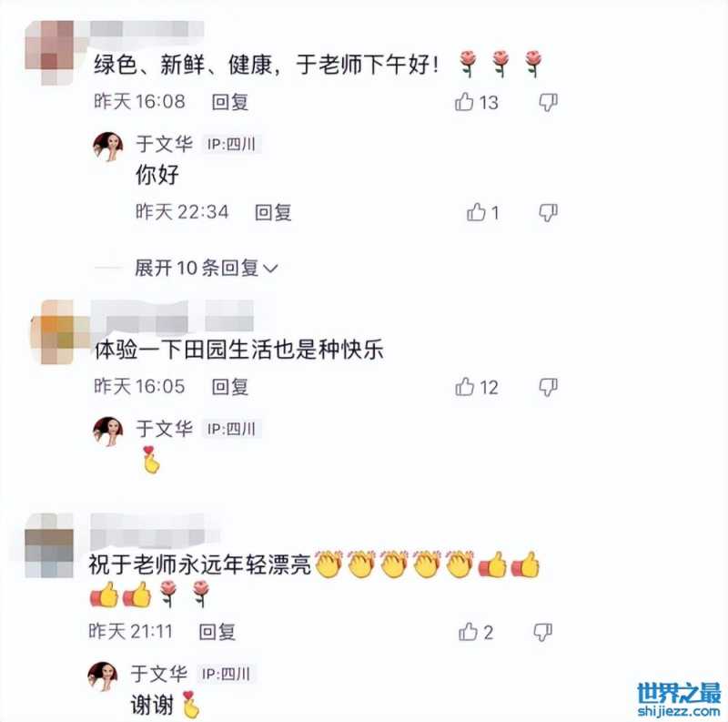The image size is (728, 722).
Task: Click 于文华 avatar beside the 谢谢 reply
Action: pos(103,676)
